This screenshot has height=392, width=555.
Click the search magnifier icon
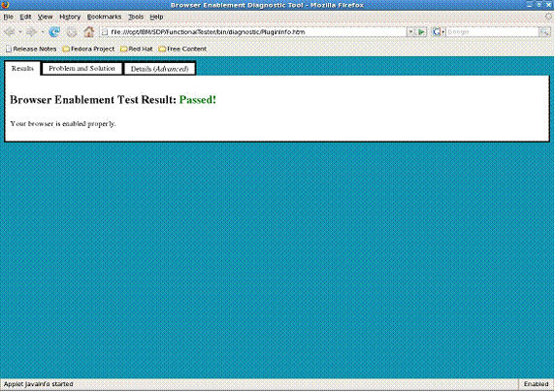click(544, 32)
